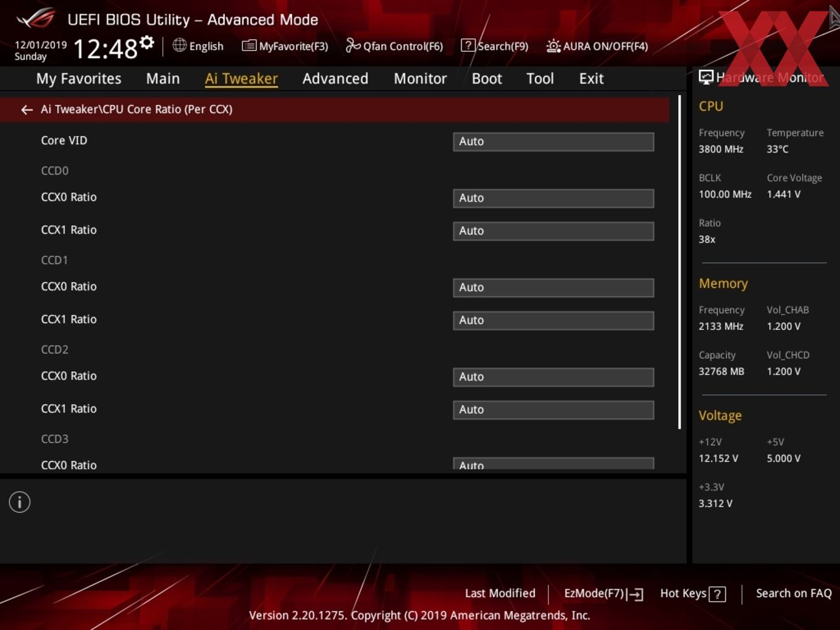
Task: Open CCD2 CCX1 Ratio Auto field
Action: pos(553,410)
